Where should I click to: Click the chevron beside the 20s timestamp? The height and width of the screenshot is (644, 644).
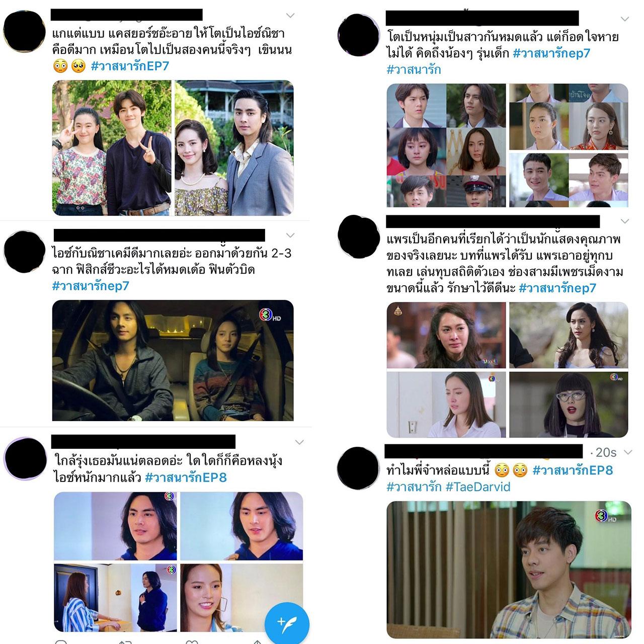(627, 452)
